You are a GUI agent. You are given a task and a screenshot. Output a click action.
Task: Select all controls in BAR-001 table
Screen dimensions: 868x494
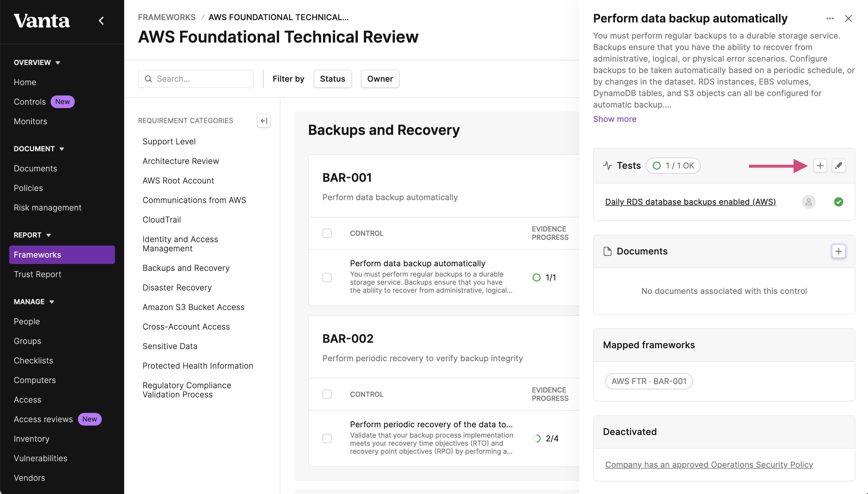[327, 233]
